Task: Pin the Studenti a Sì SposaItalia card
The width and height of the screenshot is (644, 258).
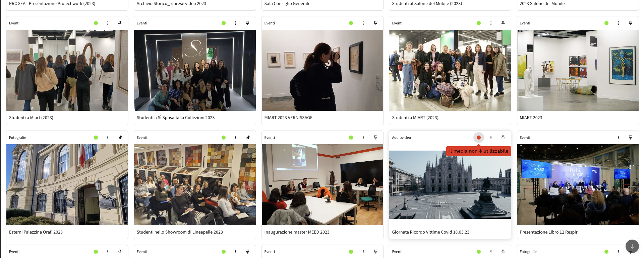Action: 247,23
